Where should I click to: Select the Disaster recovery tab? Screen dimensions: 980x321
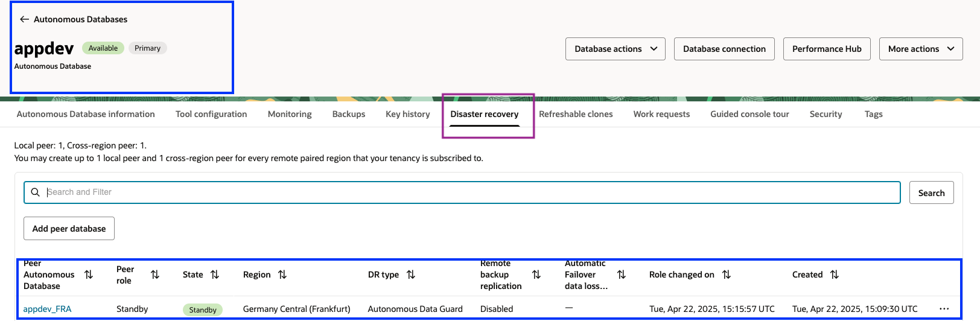[485, 114]
